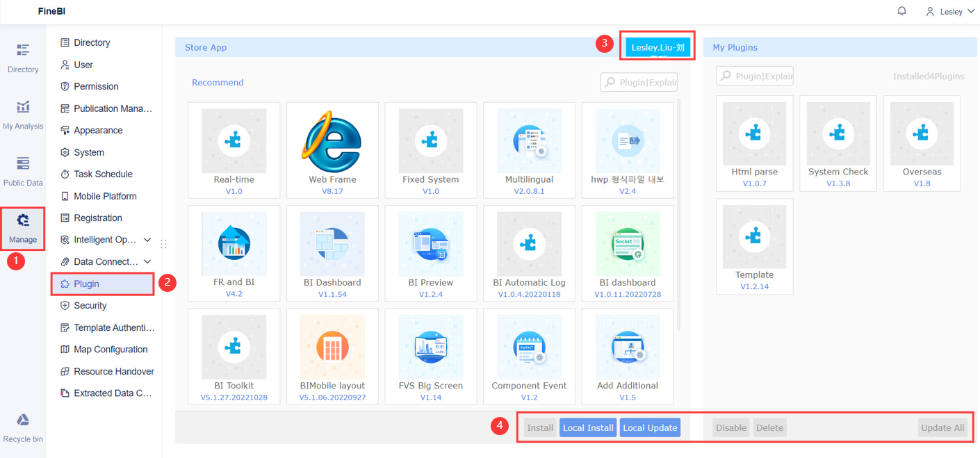Select installed Html parse plugin

click(x=754, y=143)
